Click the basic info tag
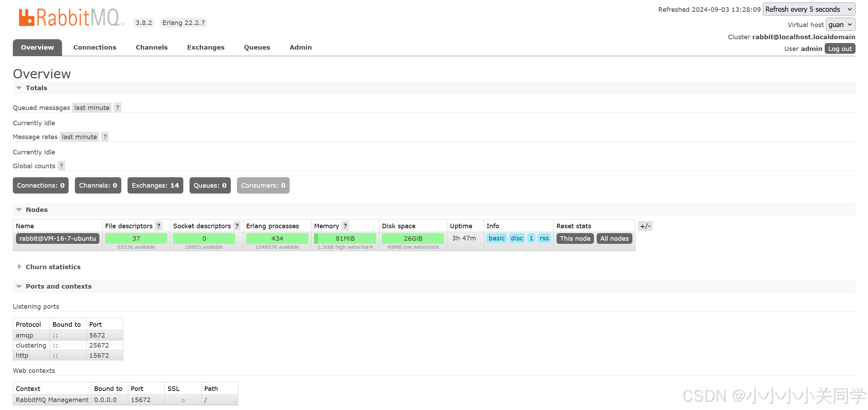The width and height of the screenshot is (868, 410). coord(497,238)
